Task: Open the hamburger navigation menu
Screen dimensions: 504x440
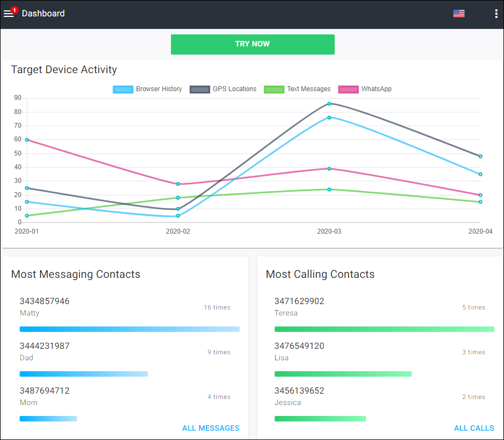Action: pyautogui.click(x=8, y=14)
